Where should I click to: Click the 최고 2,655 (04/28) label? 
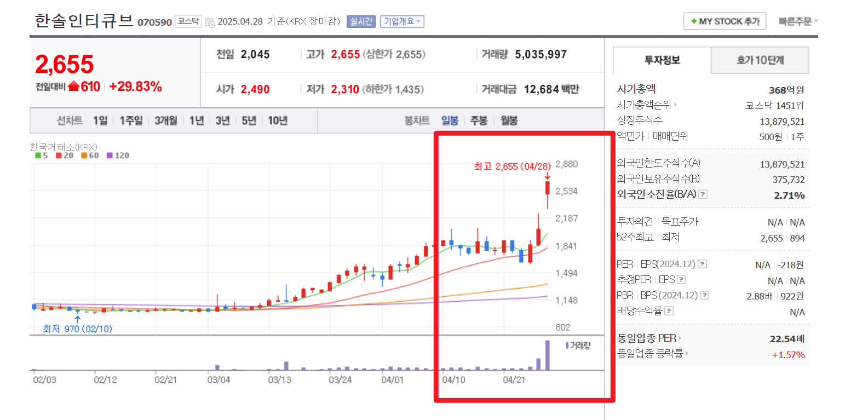pos(512,166)
